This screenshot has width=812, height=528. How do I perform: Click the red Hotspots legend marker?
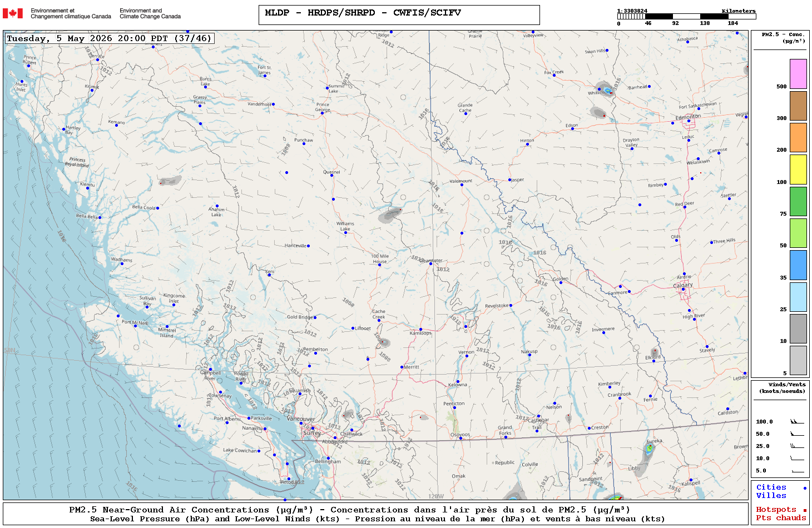click(804, 510)
